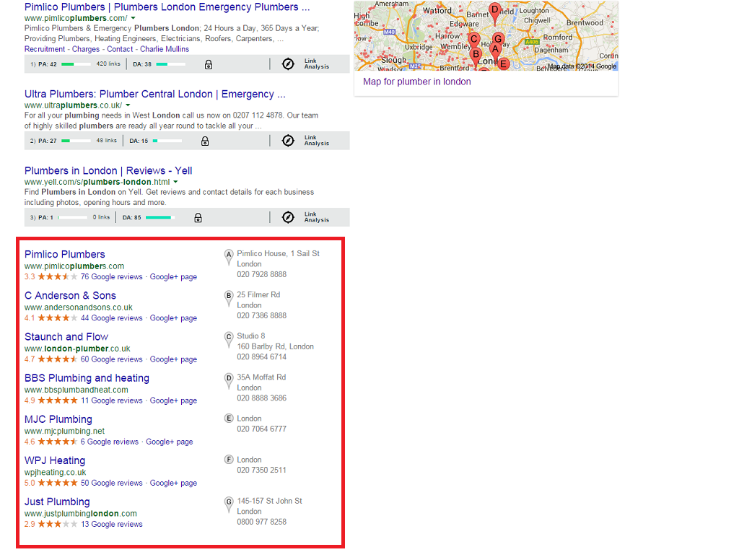The height and width of the screenshot is (560, 739).
Task: Select red marker E on the map
Action: click(503, 64)
